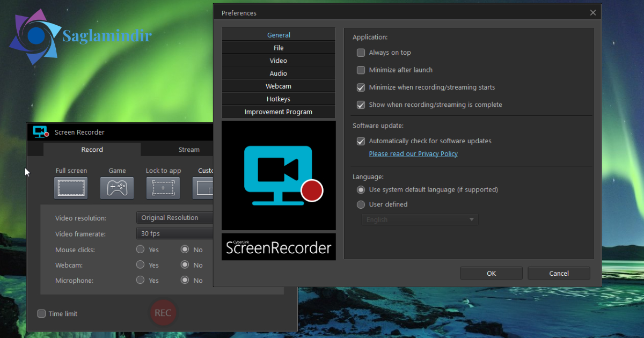Open the Improvement Program category
Image resolution: width=644 pixels, height=338 pixels.
click(x=279, y=112)
